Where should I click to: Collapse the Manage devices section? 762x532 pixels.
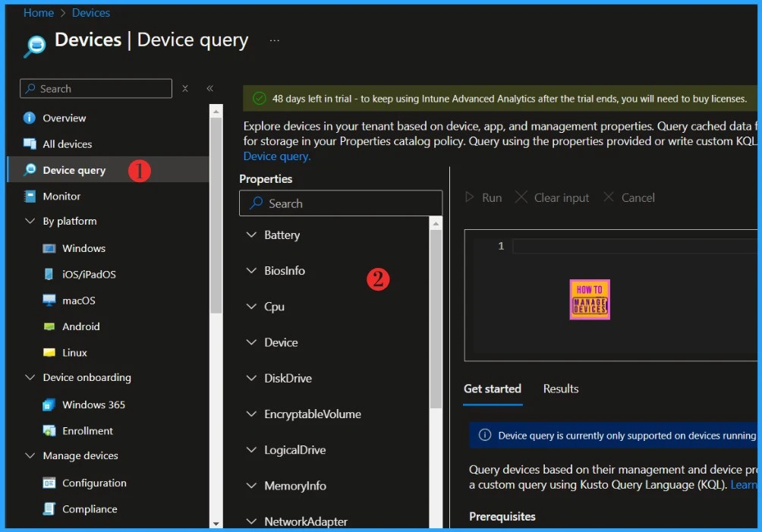pos(30,455)
